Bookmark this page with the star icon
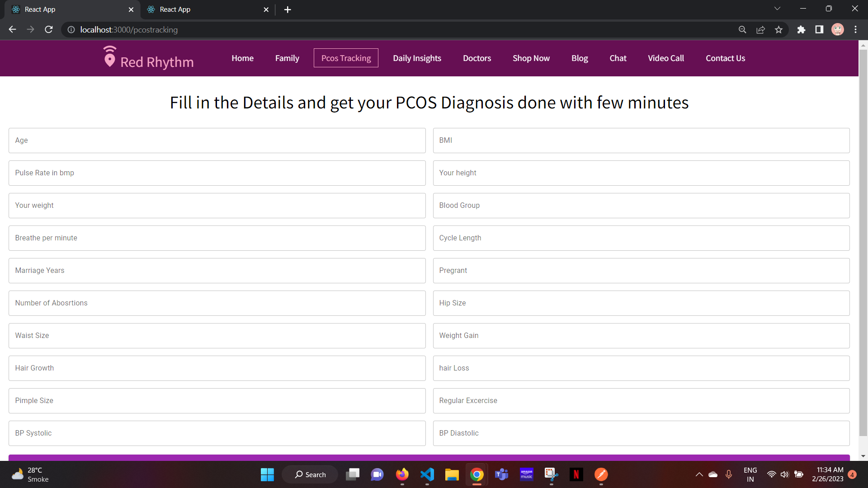The width and height of the screenshot is (868, 488). pos(778,30)
